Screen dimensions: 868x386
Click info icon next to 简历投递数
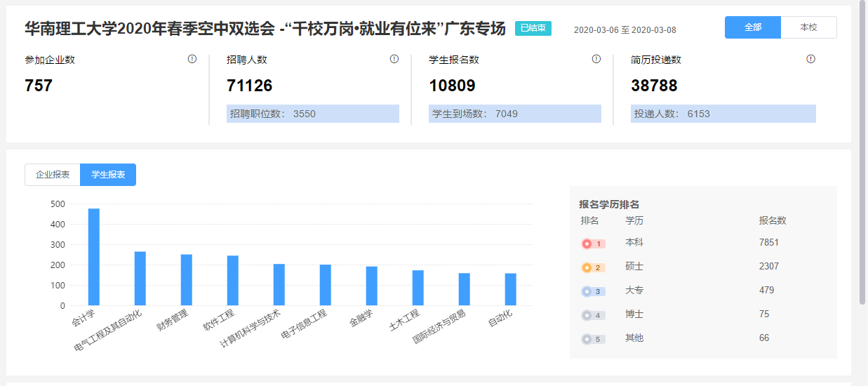[x=811, y=59]
